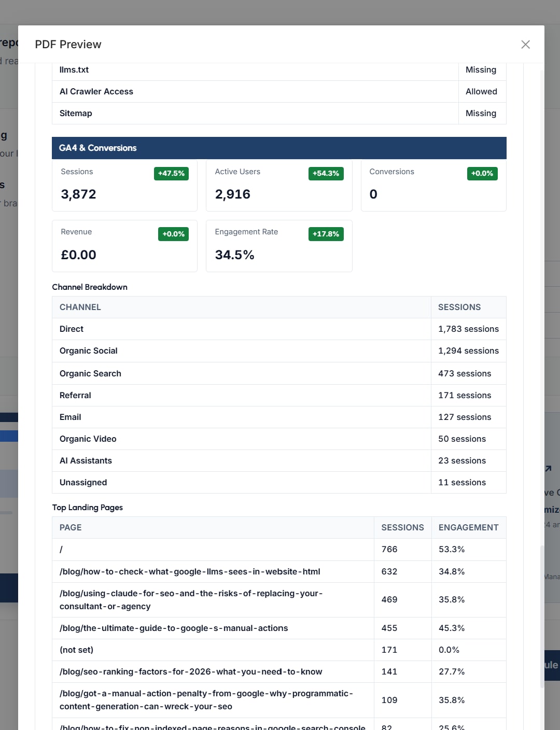Click SESSIONS header in Landing Pages table
This screenshot has height=730, width=560.
click(402, 527)
